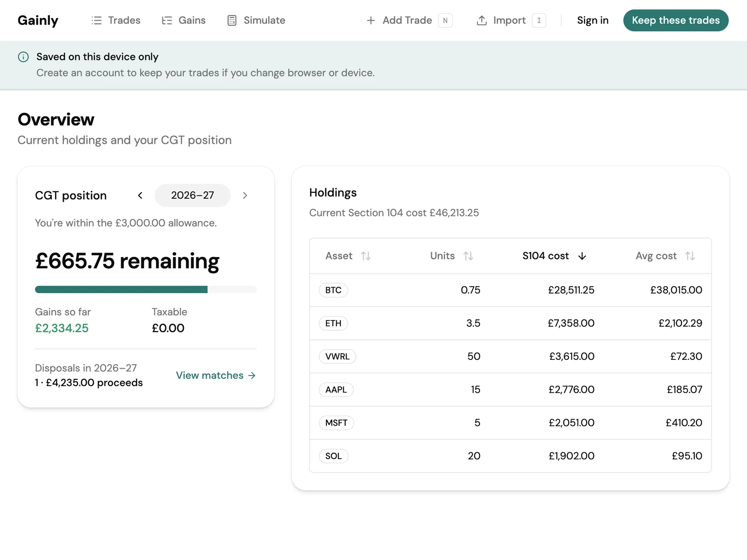The image size is (747, 560).
Task: Click the £0.00 taxable value
Action: [168, 328]
